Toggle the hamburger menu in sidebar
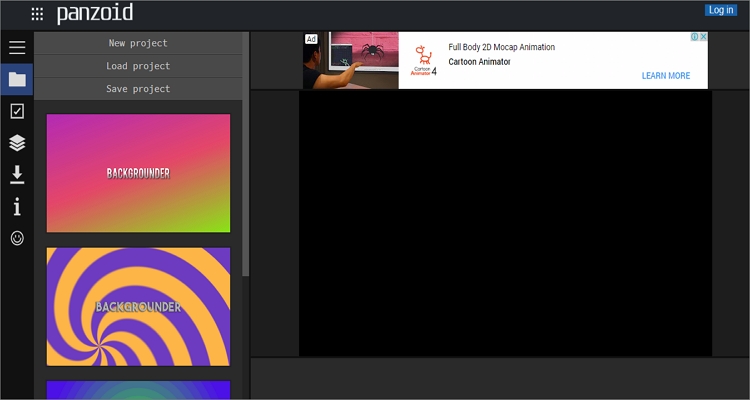The image size is (750, 400). pyautogui.click(x=17, y=47)
